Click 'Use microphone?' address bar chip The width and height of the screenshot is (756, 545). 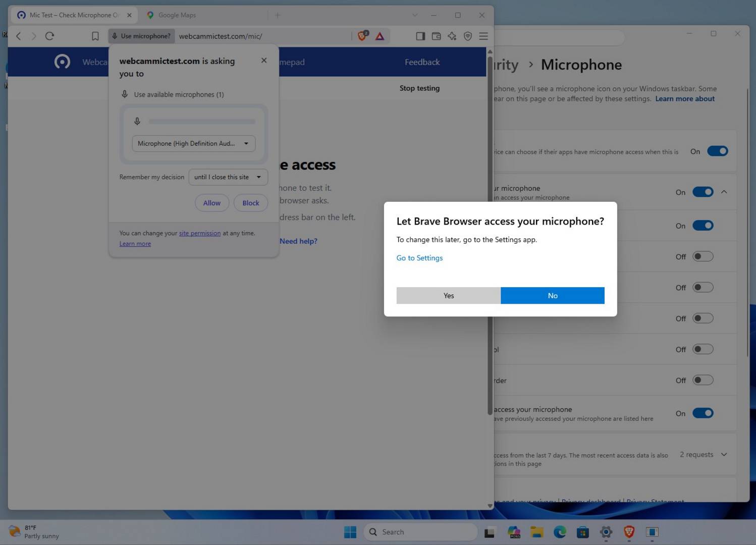pyautogui.click(x=141, y=36)
